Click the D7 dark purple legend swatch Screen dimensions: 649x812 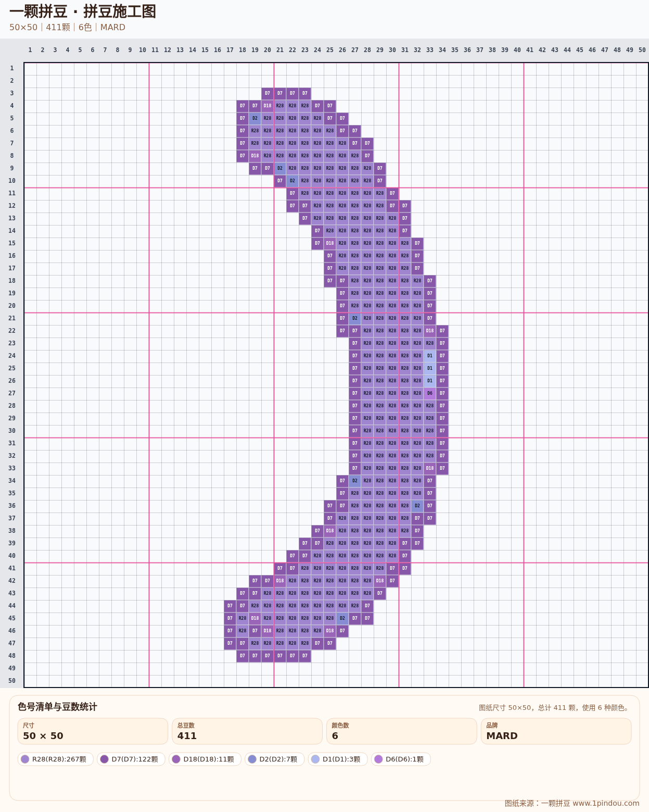point(104,759)
